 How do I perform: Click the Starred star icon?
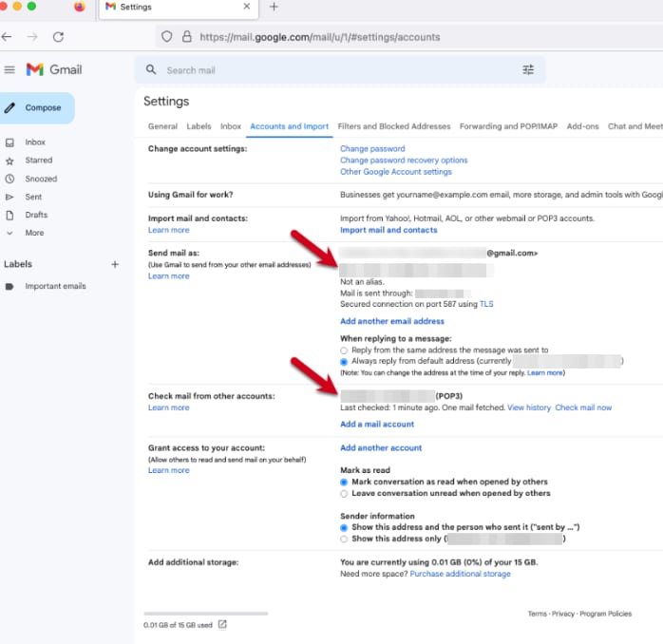9,161
